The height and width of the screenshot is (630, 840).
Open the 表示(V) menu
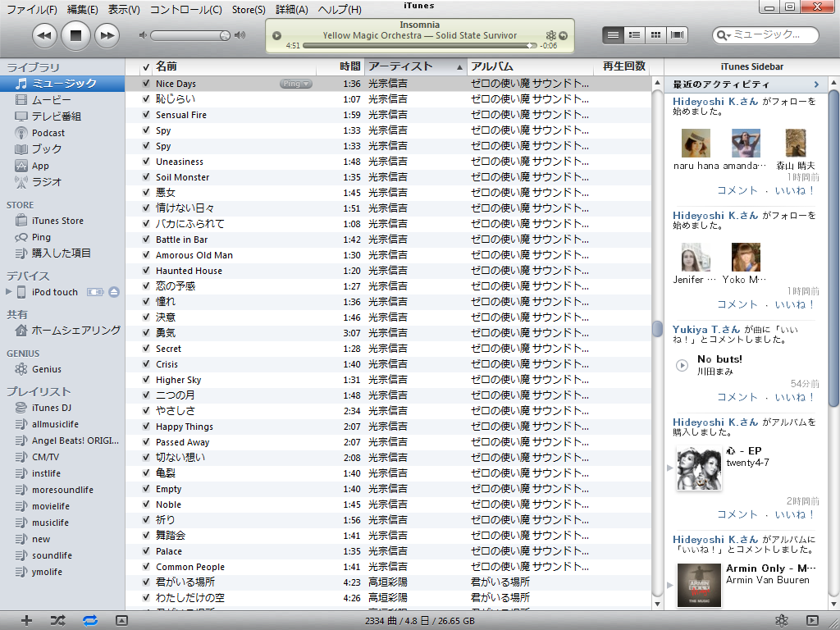pos(124,10)
